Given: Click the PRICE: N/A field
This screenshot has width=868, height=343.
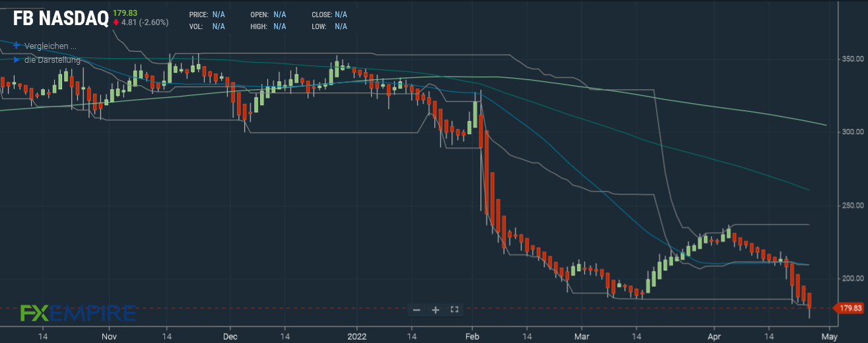Looking at the screenshot, I should click(x=209, y=15).
